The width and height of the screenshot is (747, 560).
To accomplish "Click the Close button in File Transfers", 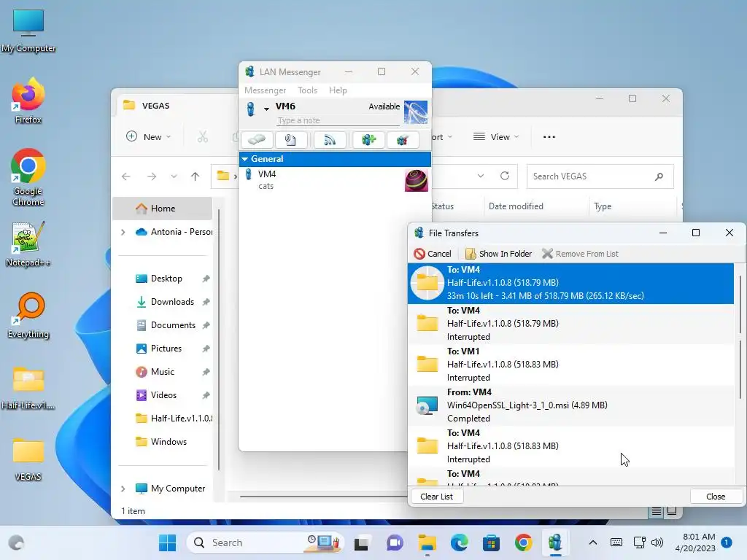I will [716, 497].
